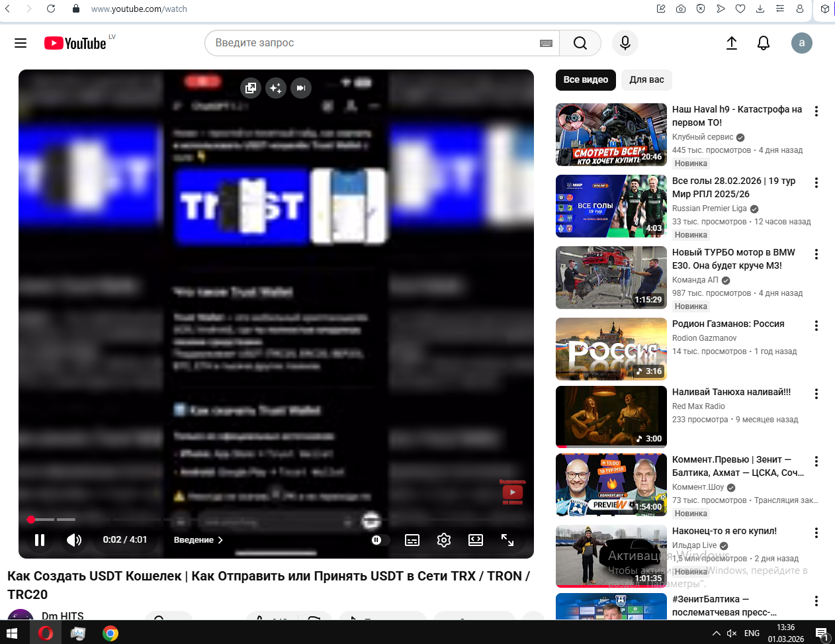Expand the "Введение" chapter list
Viewport: 835px width, 644px height.
(x=198, y=540)
